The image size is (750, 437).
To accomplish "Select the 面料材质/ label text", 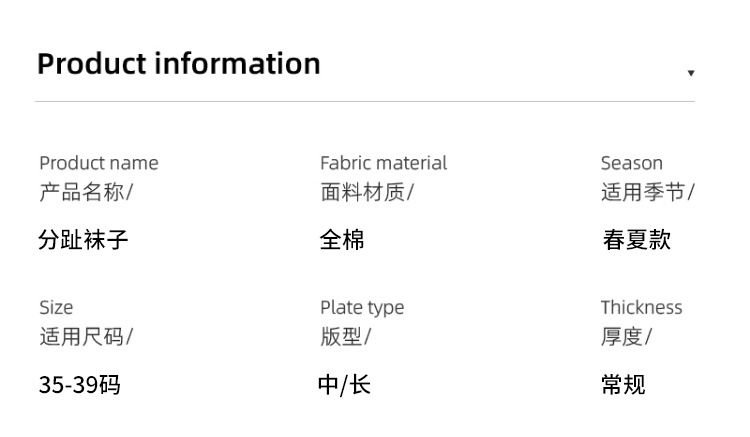I will pos(366,192).
